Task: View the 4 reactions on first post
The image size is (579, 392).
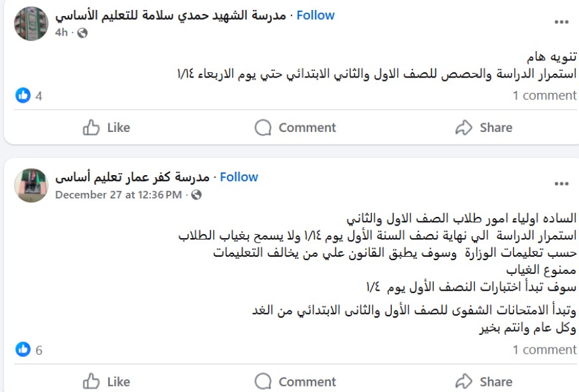Action: coord(30,96)
